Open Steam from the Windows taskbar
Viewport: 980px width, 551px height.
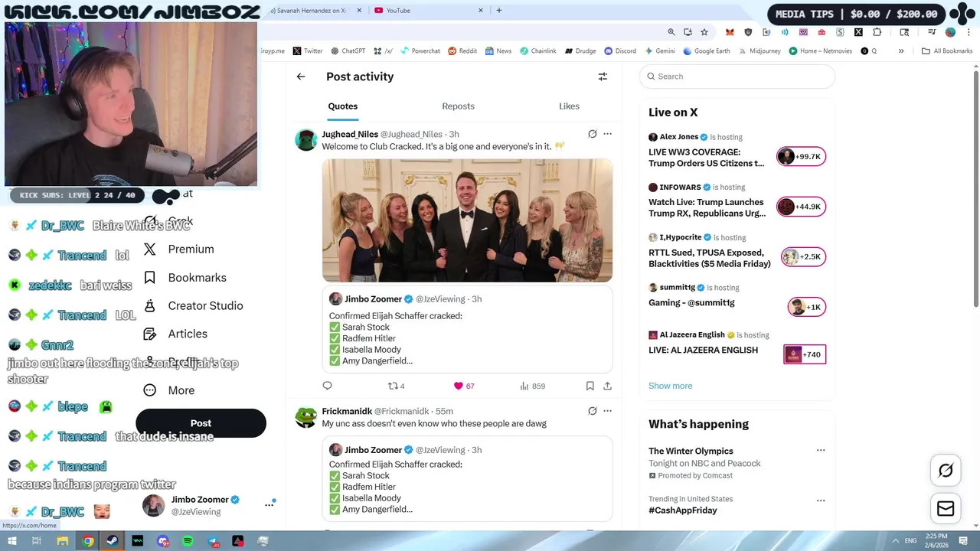113,541
